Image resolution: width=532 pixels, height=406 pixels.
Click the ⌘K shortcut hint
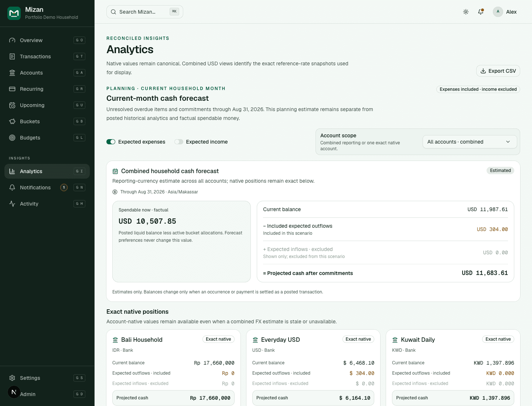174,11
